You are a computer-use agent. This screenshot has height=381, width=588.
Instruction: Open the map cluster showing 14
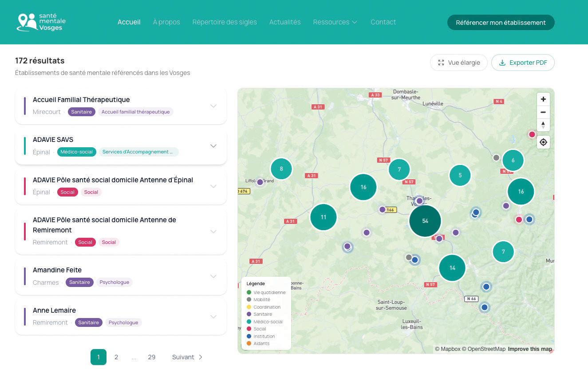point(452,268)
